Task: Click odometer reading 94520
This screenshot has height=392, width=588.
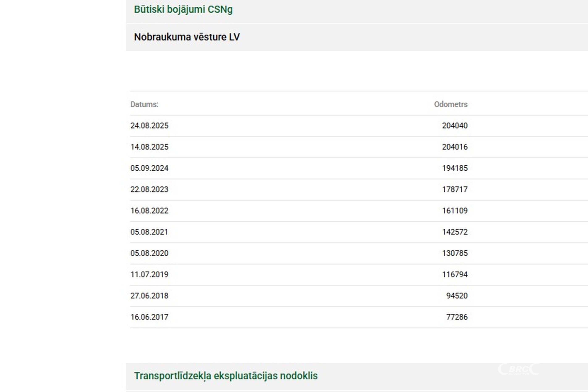Action: 457,295
